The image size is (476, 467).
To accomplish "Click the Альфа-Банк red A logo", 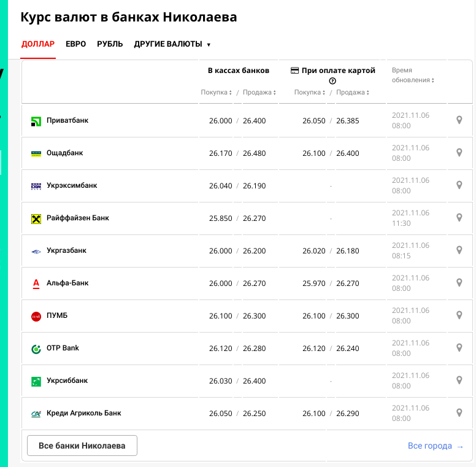I will (x=36, y=284).
